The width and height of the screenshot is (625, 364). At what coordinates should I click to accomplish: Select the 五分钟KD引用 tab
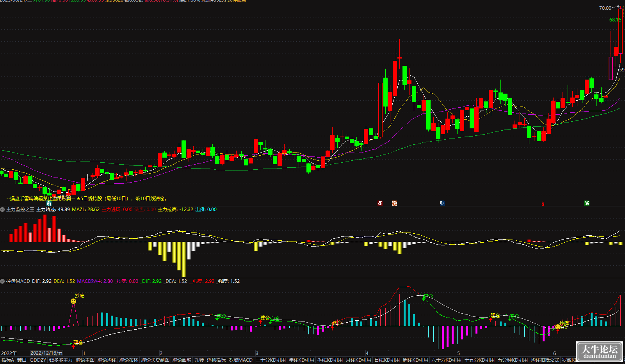513,360
